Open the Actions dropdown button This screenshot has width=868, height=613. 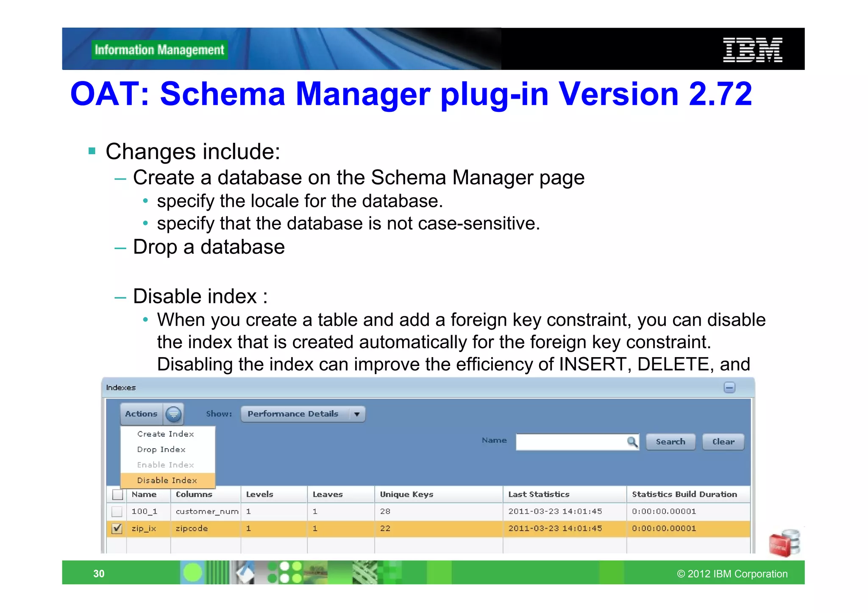[152, 414]
